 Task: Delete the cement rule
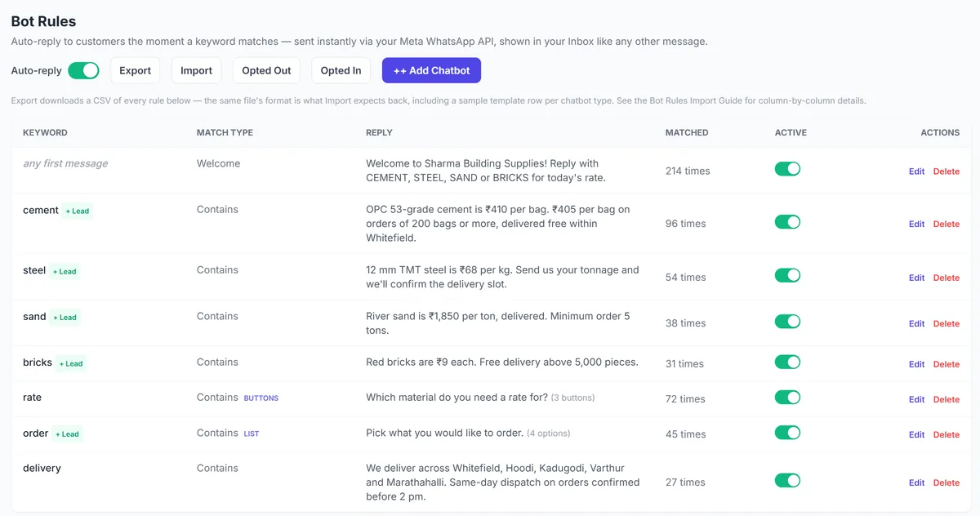click(x=947, y=224)
